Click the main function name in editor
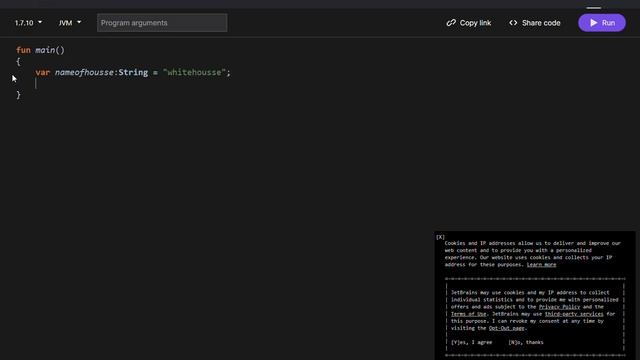 45,50
